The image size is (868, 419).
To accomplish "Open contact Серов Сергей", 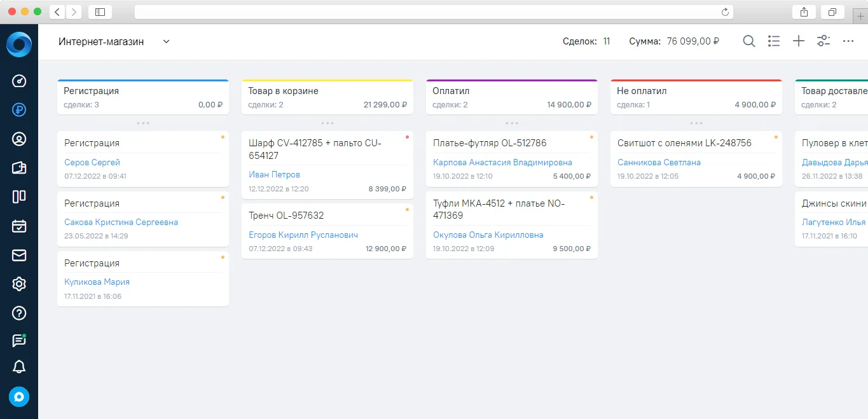I will click(92, 162).
